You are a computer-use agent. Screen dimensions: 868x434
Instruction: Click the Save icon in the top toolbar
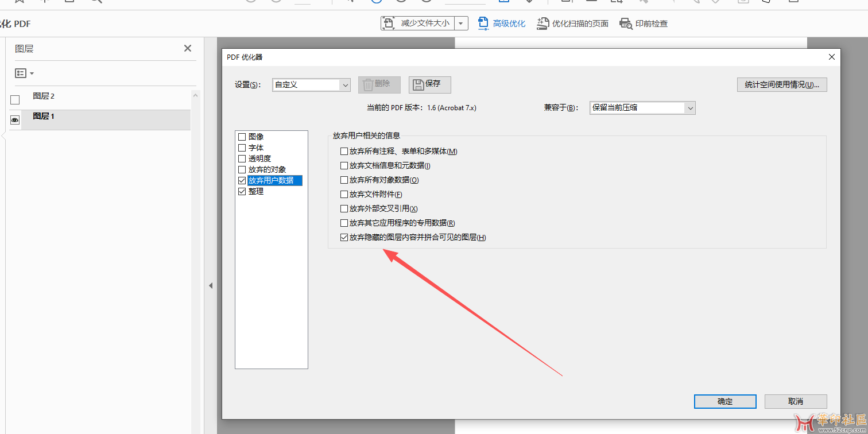69,2
